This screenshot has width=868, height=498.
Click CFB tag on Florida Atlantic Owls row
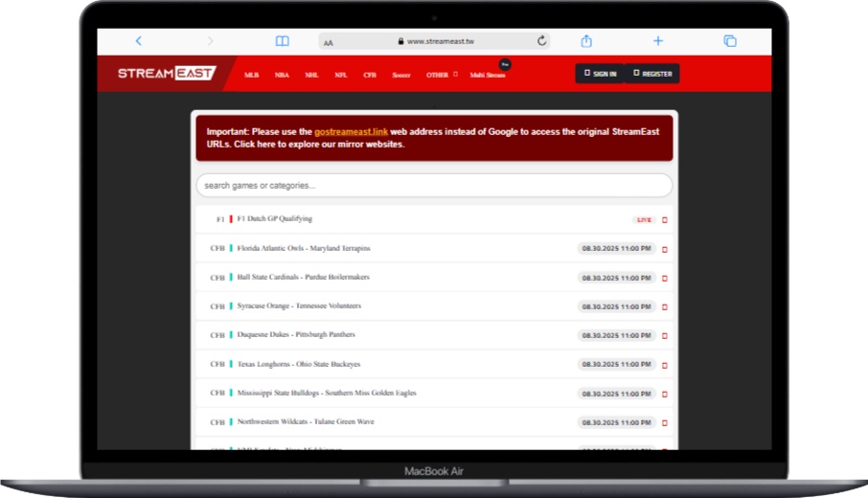(x=217, y=248)
